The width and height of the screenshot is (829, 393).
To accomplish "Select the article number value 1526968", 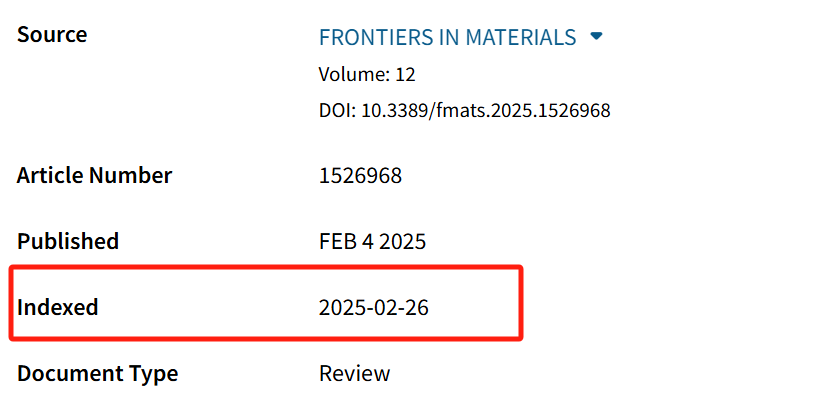I will click(361, 176).
